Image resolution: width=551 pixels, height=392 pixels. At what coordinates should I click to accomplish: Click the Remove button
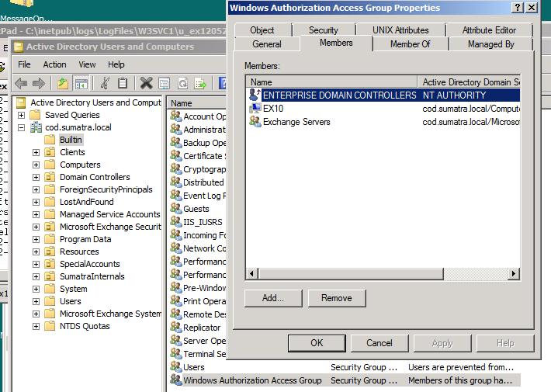click(x=337, y=298)
